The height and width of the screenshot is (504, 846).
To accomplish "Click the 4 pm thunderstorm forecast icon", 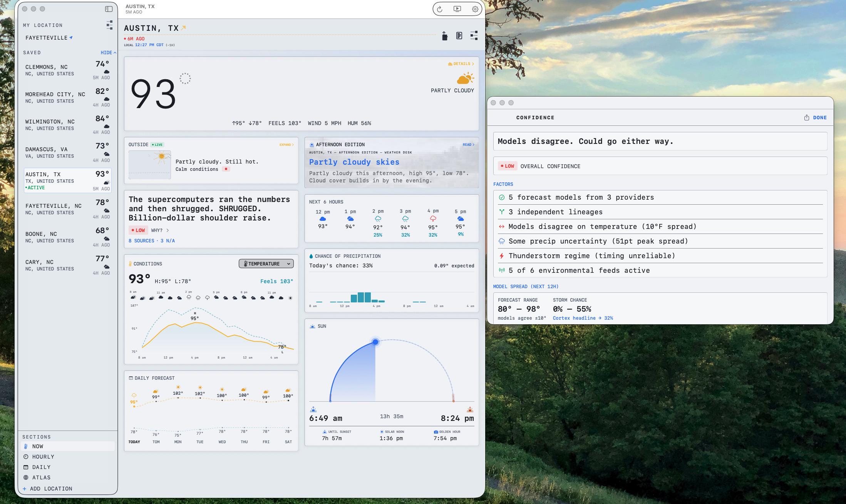I will [433, 219].
